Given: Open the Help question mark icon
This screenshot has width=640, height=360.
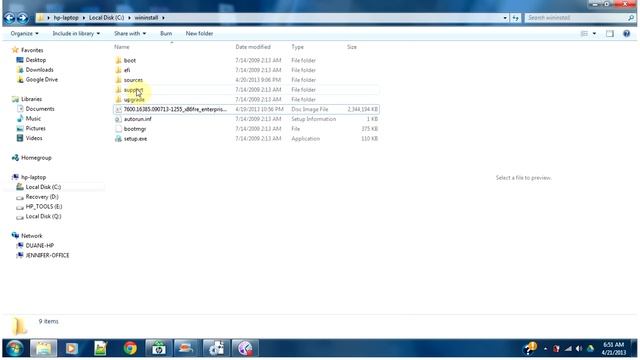Looking at the screenshot, I should [627, 34].
